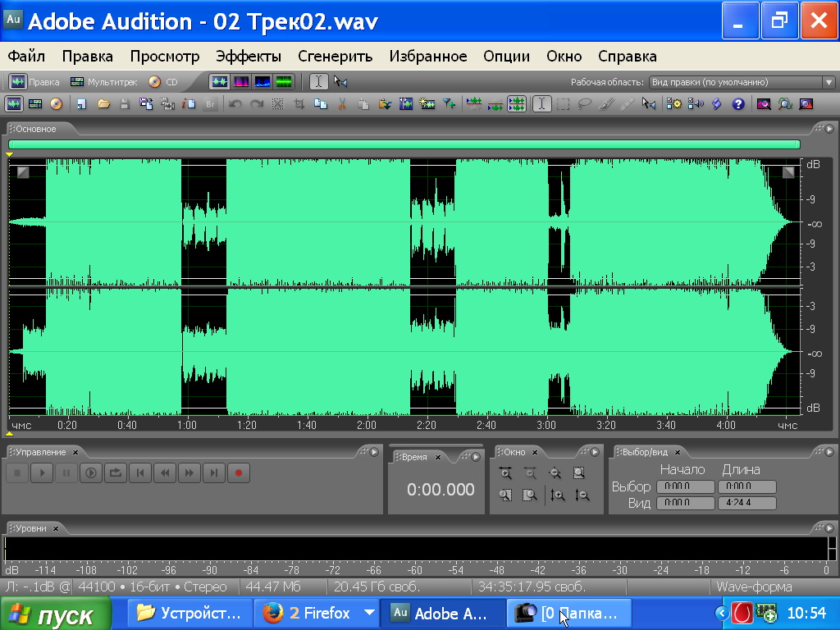Close the Управление panel
Image resolution: width=840 pixels, height=630 pixels.
(x=75, y=452)
